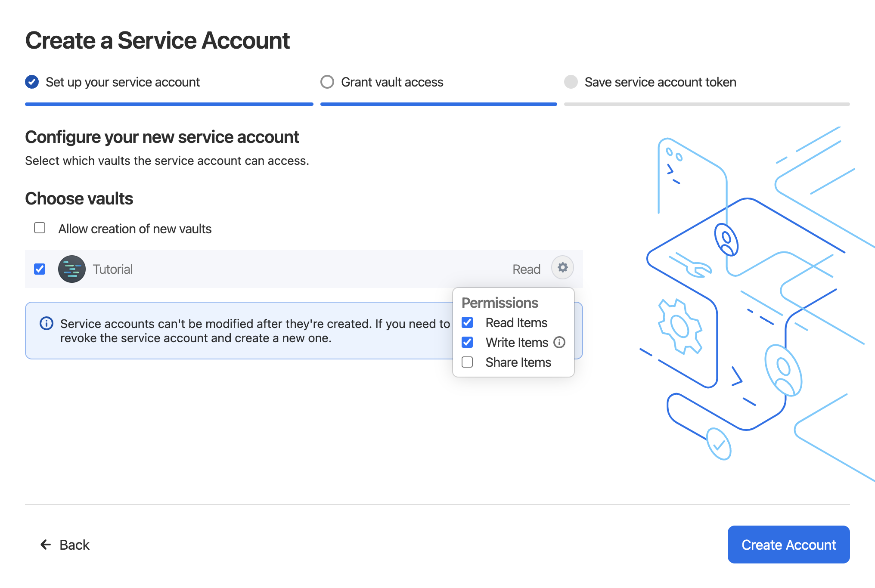Click the Tutorial vault avatar icon
This screenshot has height=588, width=875.
71,269
